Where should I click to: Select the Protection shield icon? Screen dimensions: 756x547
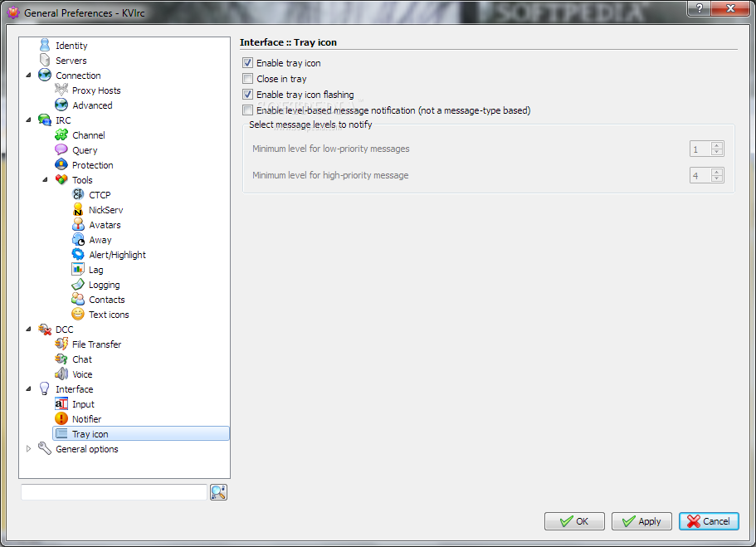(61, 164)
